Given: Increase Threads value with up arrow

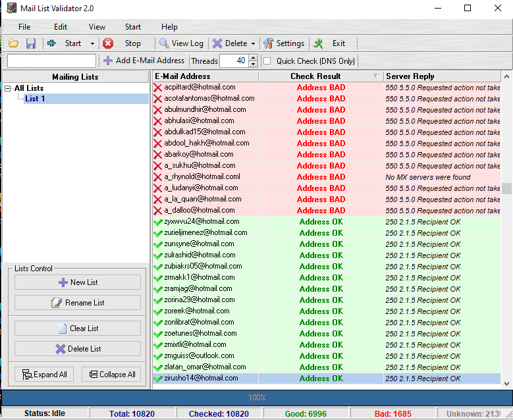Looking at the screenshot, I should click(x=254, y=57).
